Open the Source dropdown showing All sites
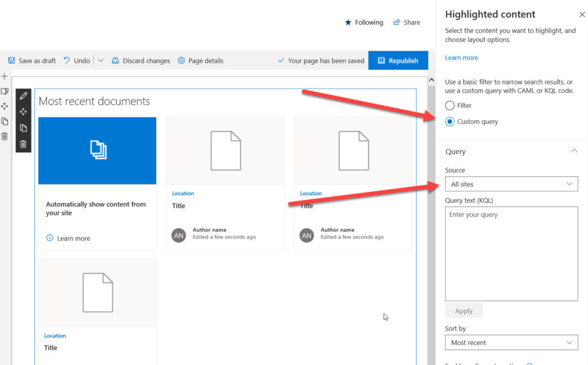 511,184
